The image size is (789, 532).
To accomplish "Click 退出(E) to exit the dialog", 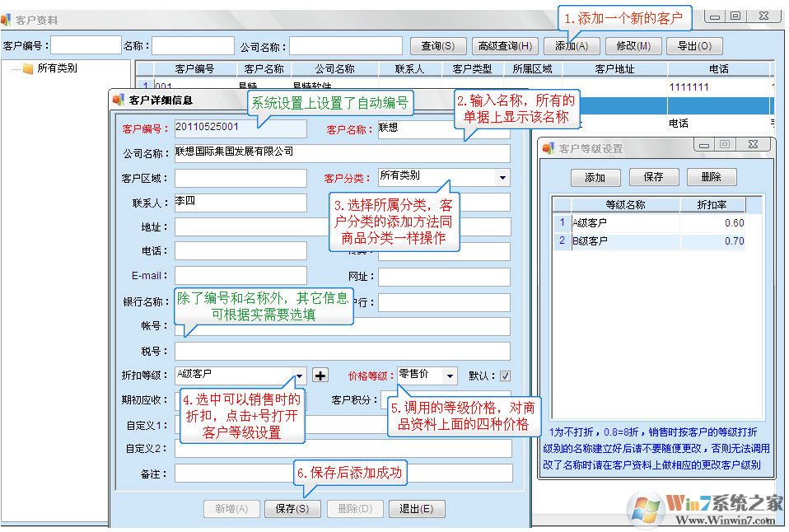I will pos(417,509).
